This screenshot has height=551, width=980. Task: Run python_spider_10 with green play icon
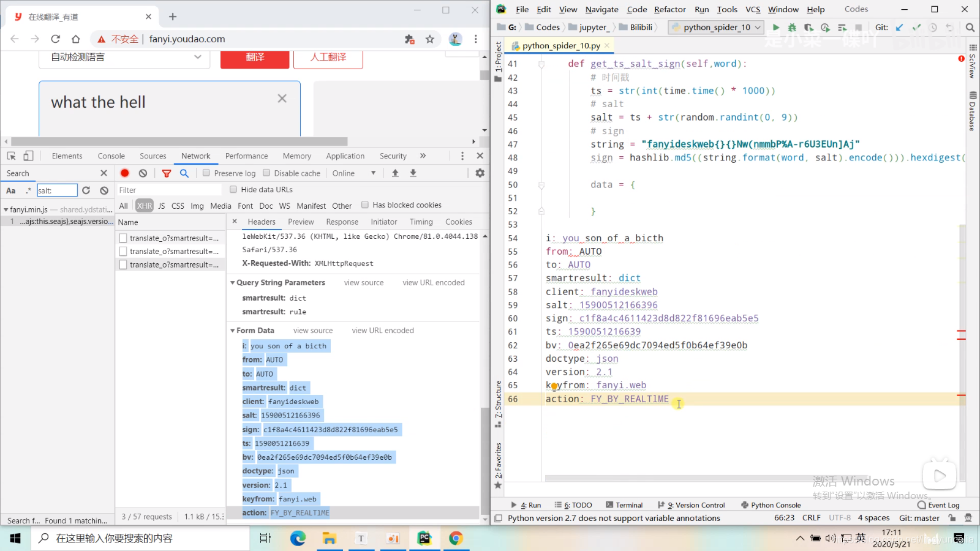tap(776, 28)
